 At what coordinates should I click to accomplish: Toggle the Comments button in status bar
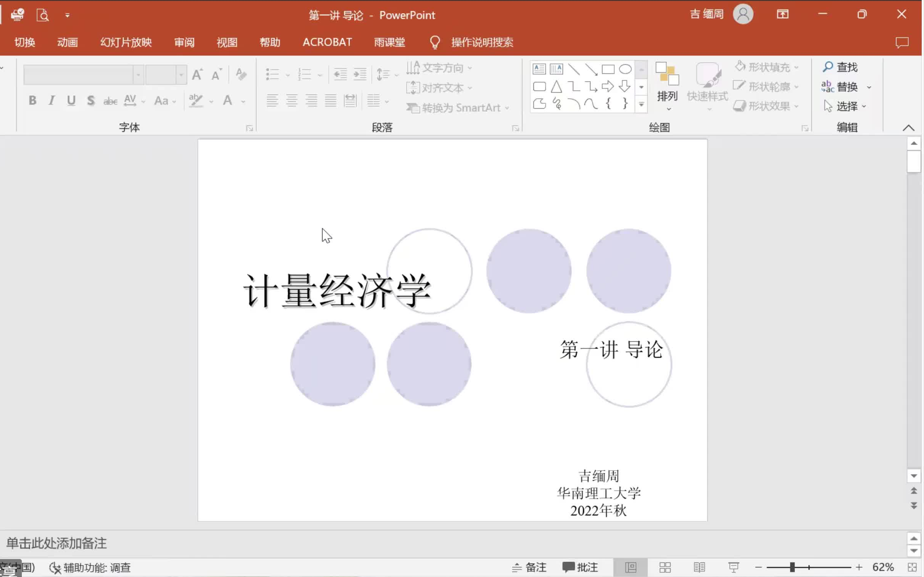point(580,567)
